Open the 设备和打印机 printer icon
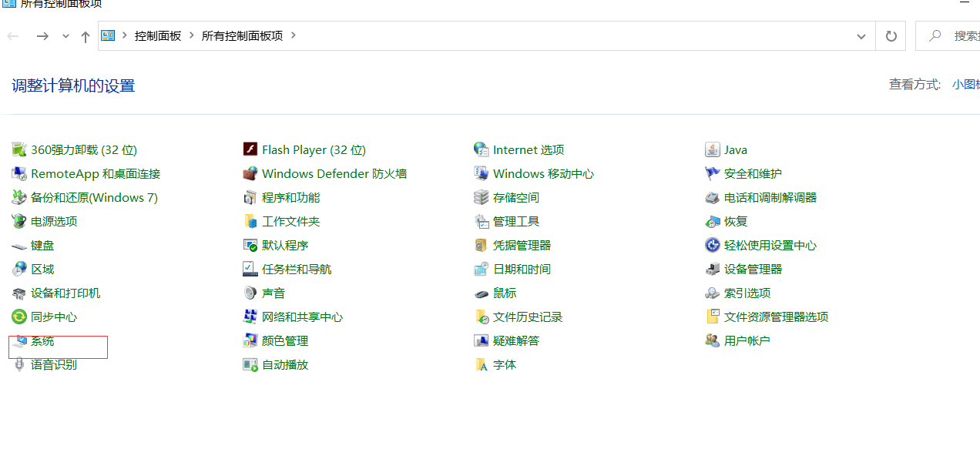The width and height of the screenshot is (980, 459). pos(19,293)
